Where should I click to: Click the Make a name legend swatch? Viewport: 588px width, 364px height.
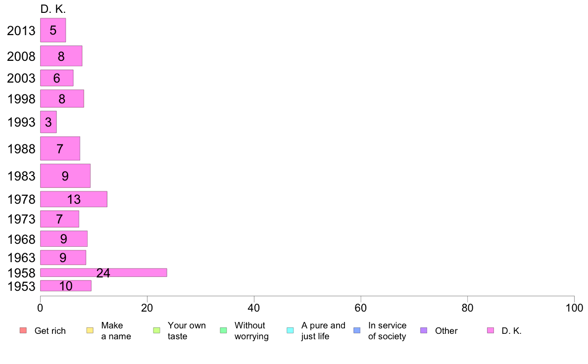(x=90, y=330)
